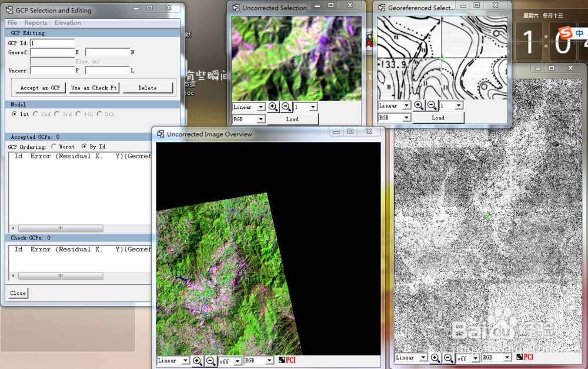Click Load in Uncorrected Selection window
The image size is (588, 369).
point(292,119)
